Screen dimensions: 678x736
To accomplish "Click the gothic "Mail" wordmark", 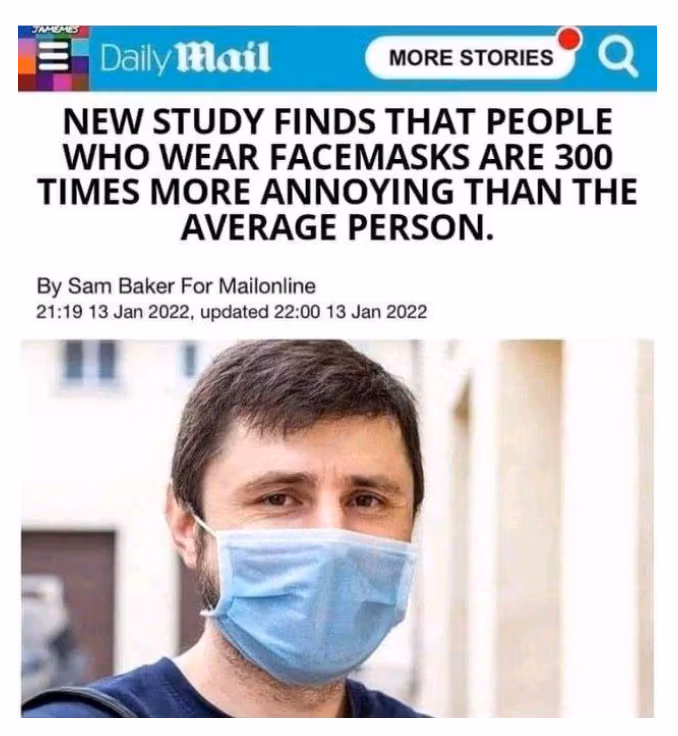I will point(223,58).
